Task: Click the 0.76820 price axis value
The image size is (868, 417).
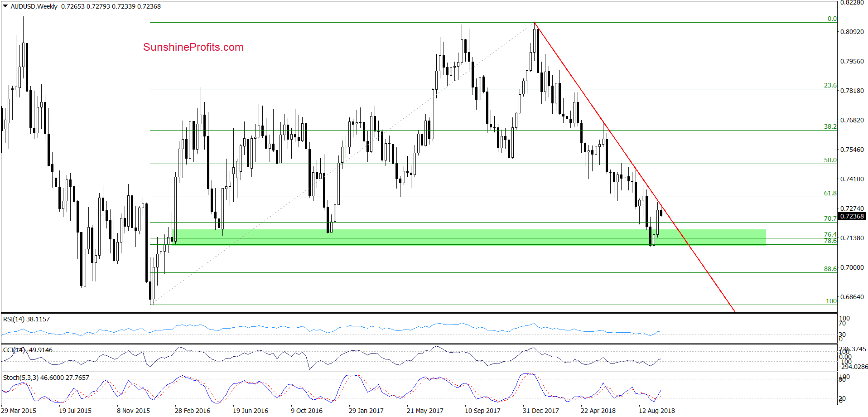Action: pyautogui.click(x=852, y=120)
